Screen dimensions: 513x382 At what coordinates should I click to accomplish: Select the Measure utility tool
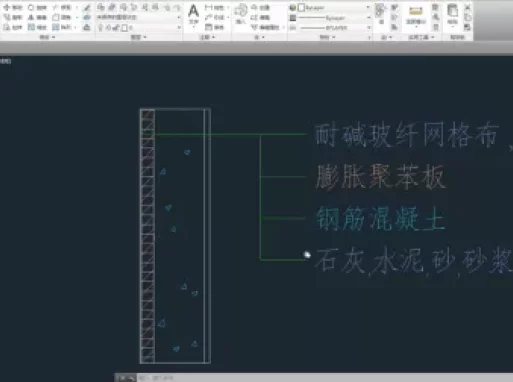tap(416, 15)
